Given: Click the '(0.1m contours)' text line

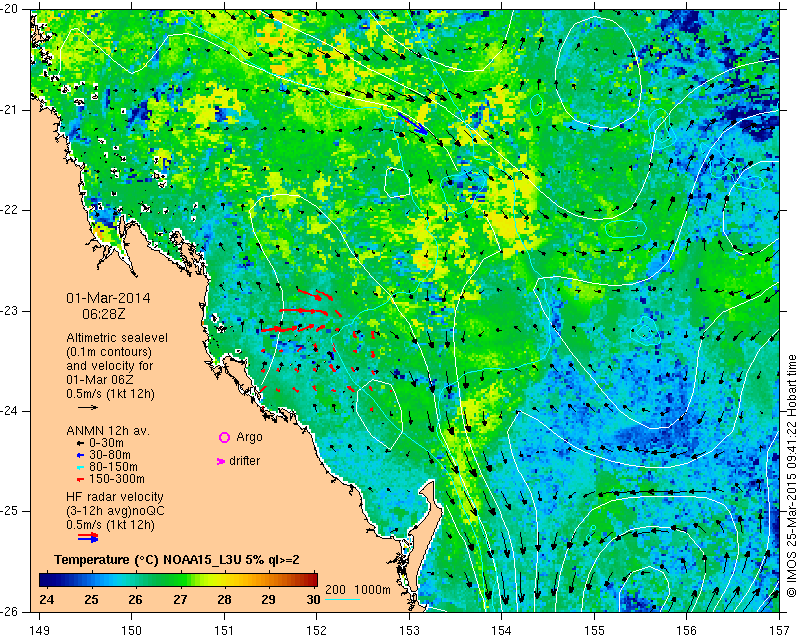Looking at the screenshot, I should [x=109, y=352].
